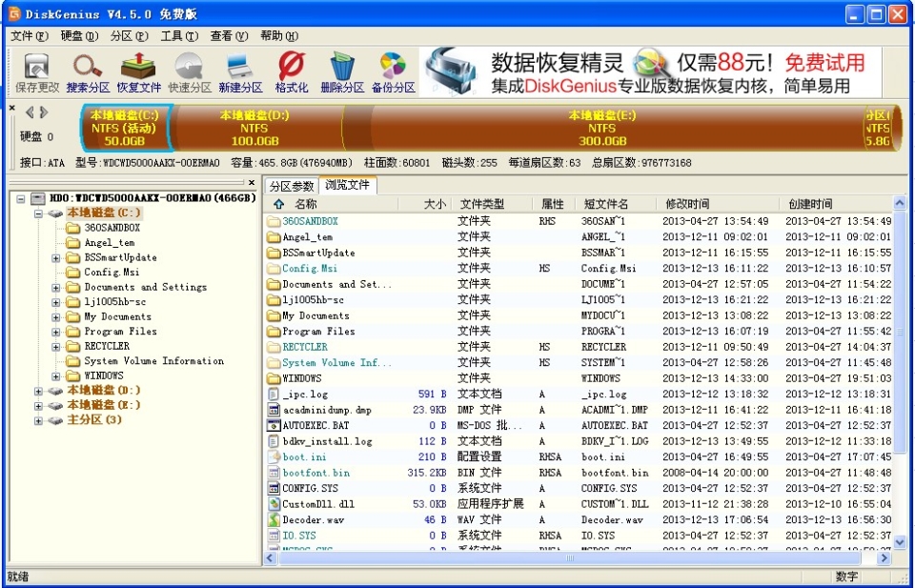
Task: Select the Angel_tem folder in tree
Action: 109,243
